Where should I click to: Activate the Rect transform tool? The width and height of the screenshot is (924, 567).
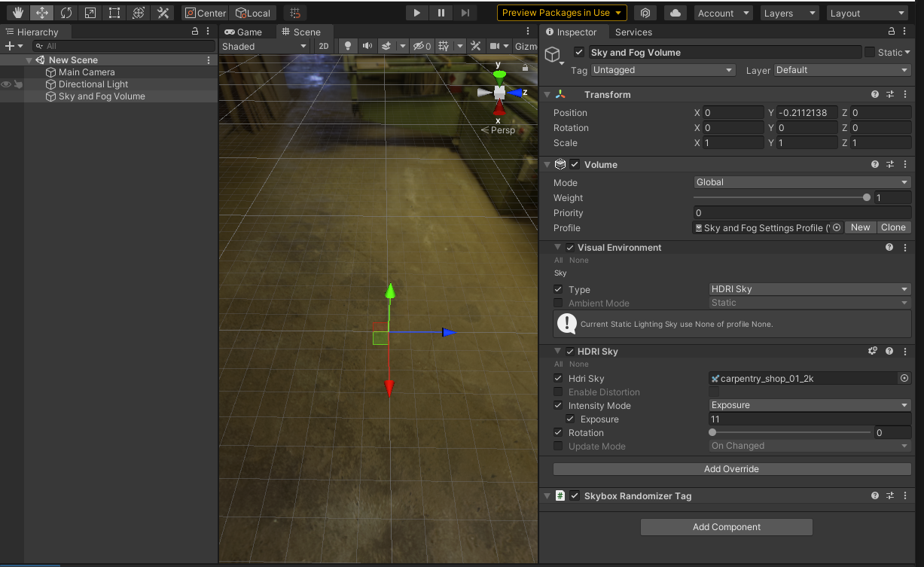[x=114, y=12]
